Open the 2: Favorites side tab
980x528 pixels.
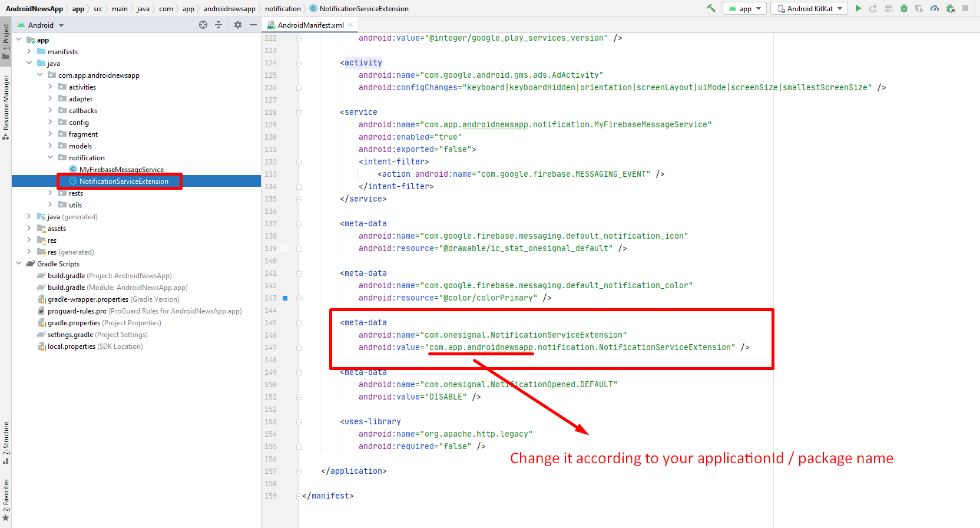[x=6, y=500]
